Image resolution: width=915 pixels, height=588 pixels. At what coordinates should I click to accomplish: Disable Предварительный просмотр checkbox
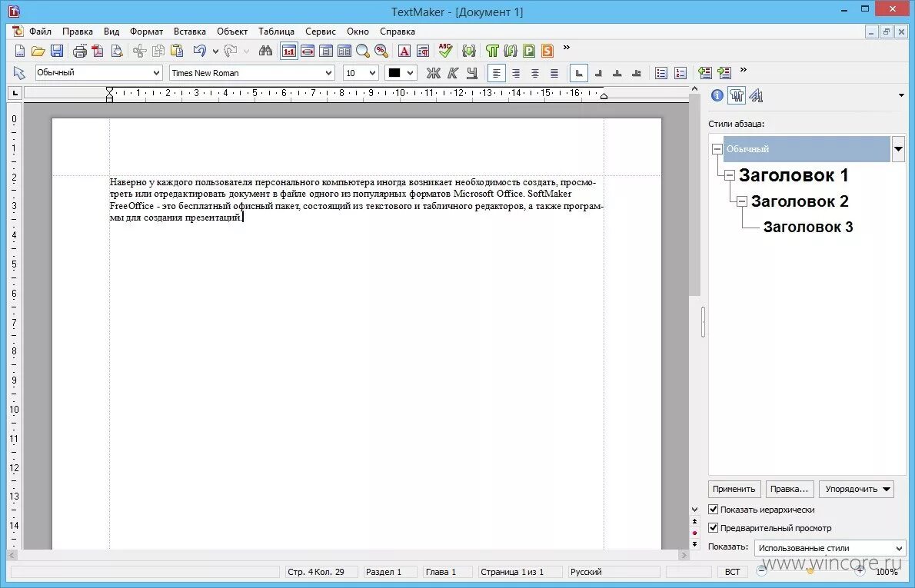click(x=713, y=527)
